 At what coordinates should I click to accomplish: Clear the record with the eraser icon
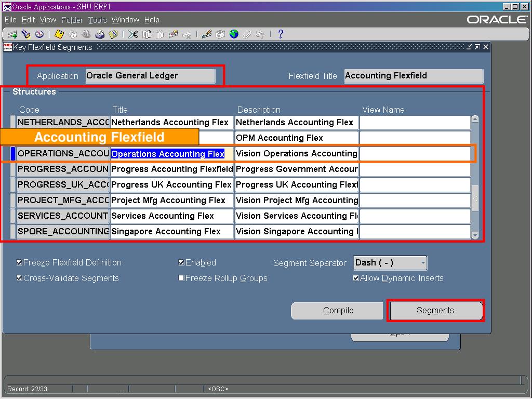coord(174,34)
